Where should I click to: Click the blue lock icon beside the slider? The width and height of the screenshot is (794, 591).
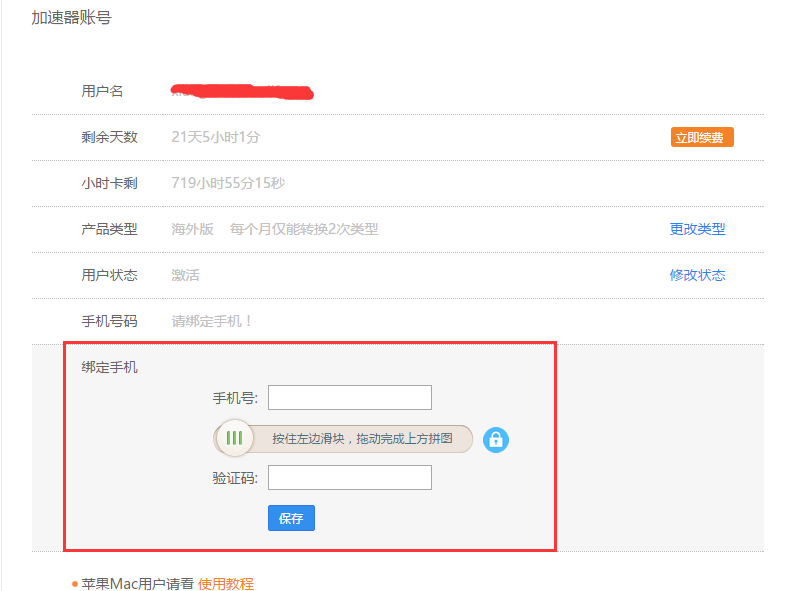496,439
